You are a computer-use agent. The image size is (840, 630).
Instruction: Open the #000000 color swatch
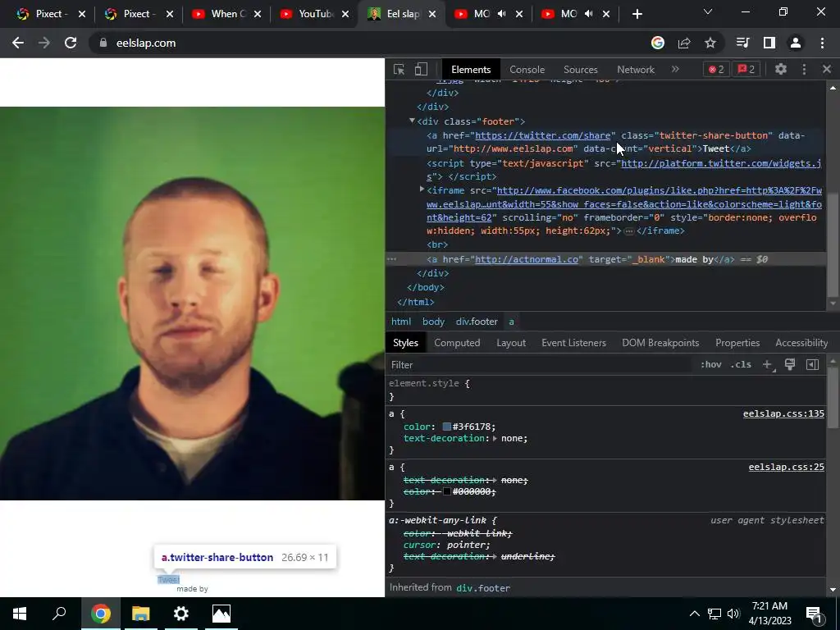pos(447,491)
